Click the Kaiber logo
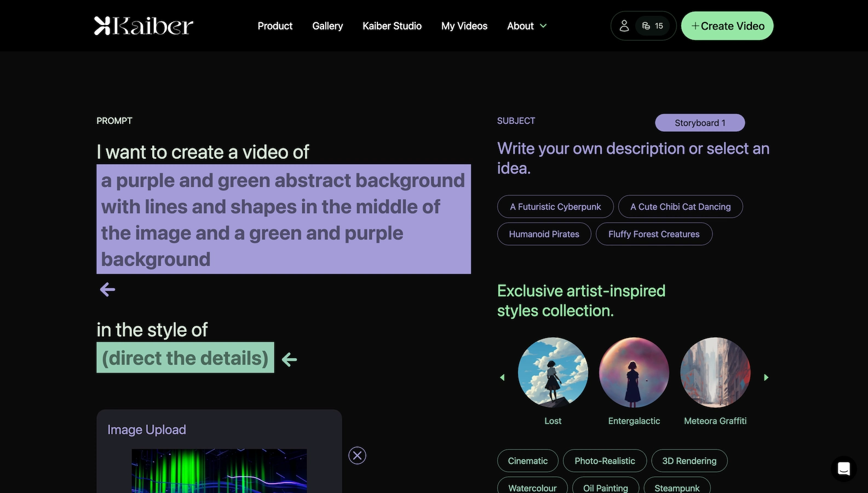 (143, 26)
